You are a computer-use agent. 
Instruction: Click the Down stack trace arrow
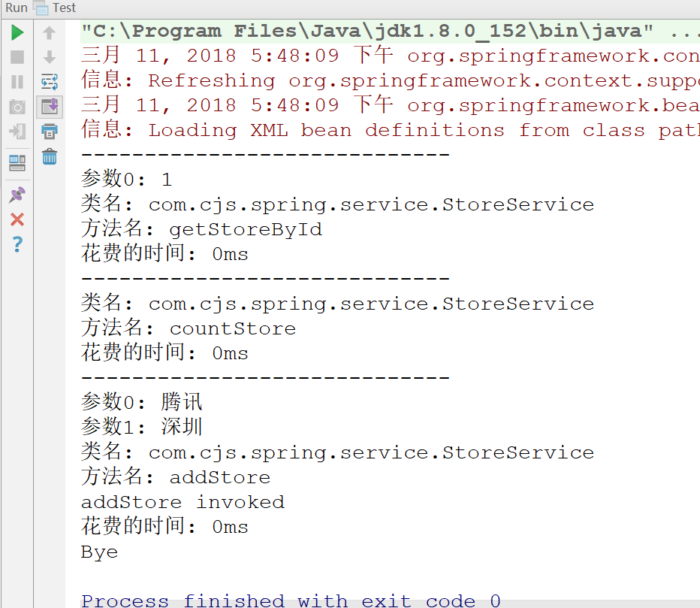pos(50,57)
